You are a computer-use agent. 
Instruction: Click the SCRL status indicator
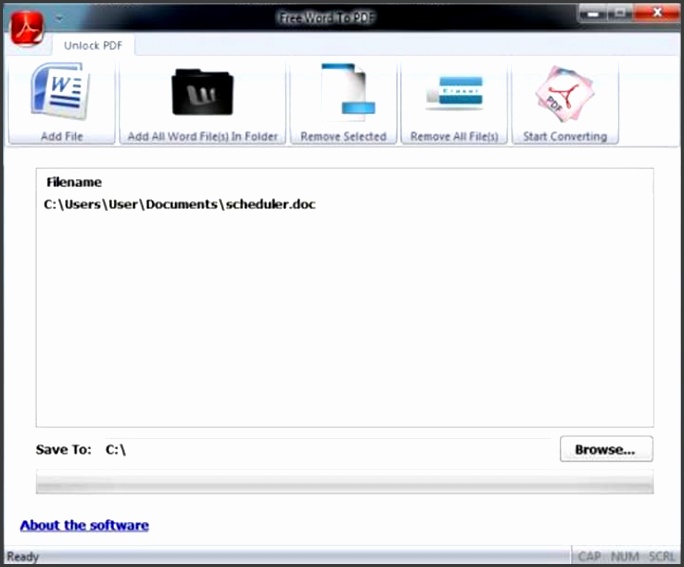[662, 557]
